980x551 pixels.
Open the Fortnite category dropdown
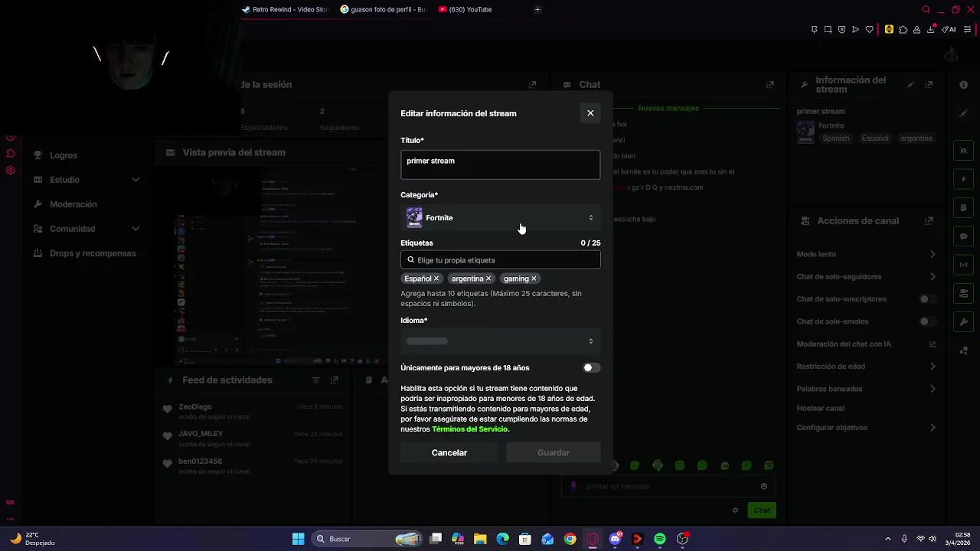500,218
